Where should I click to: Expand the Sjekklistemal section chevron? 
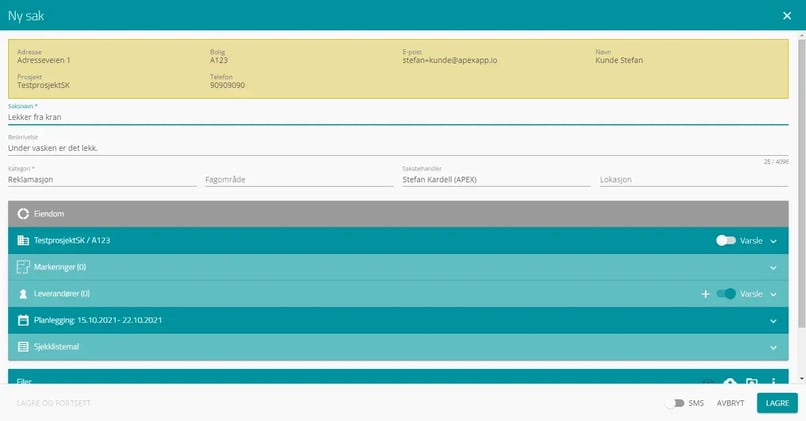[x=773, y=347]
